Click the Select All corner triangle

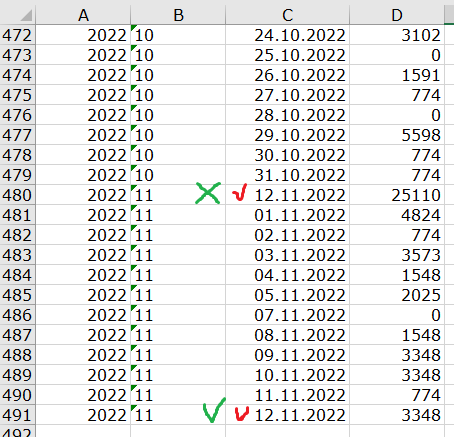coord(26,15)
